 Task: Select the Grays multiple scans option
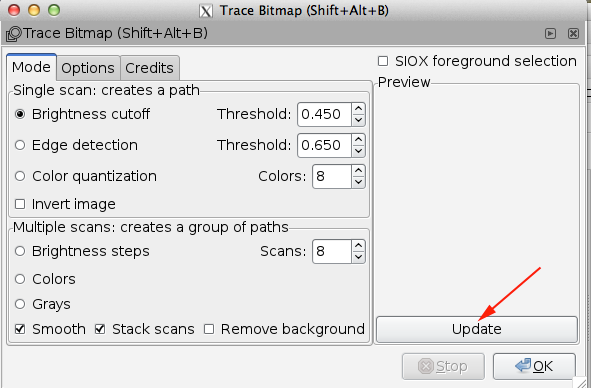tap(20, 304)
